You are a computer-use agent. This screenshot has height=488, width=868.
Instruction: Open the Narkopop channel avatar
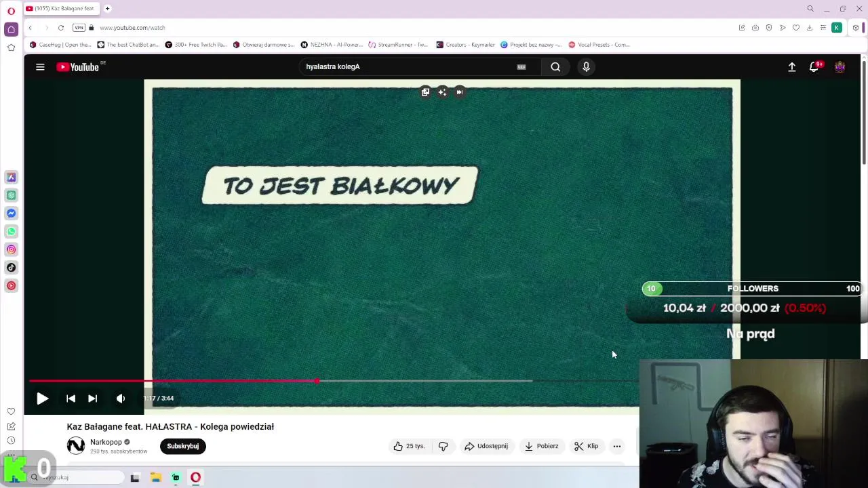click(76, 445)
